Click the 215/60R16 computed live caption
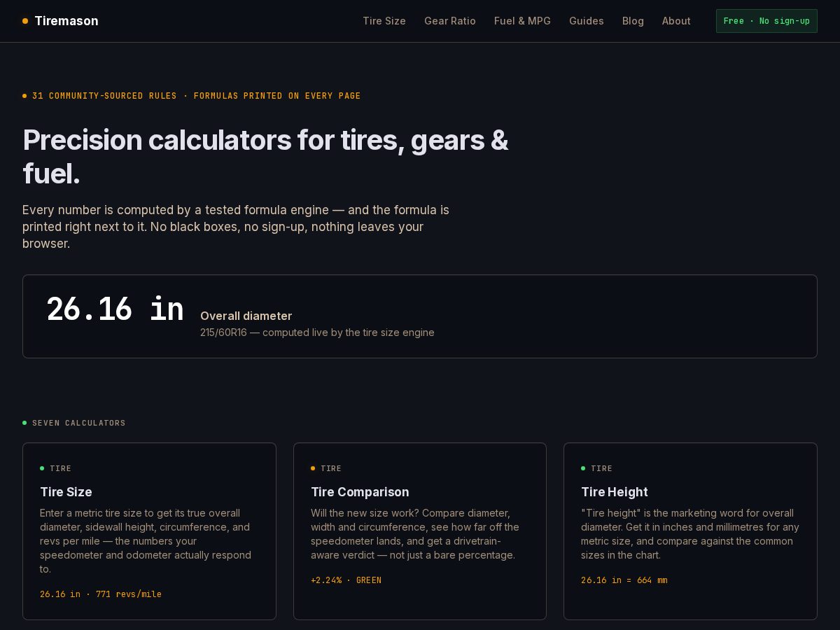This screenshot has height=630, width=840. click(317, 332)
